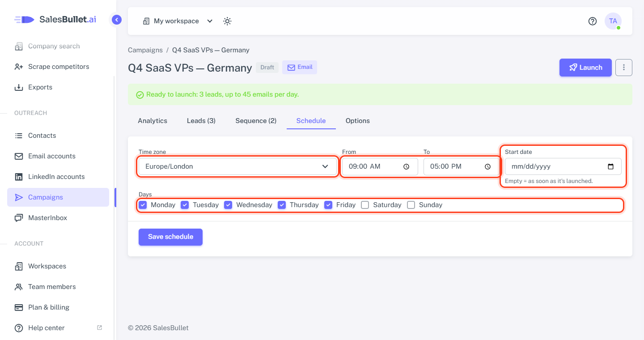Uncheck the Tuesday checkbox
Image resolution: width=644 pixels, height=340 pixels.
pos(185,205)
